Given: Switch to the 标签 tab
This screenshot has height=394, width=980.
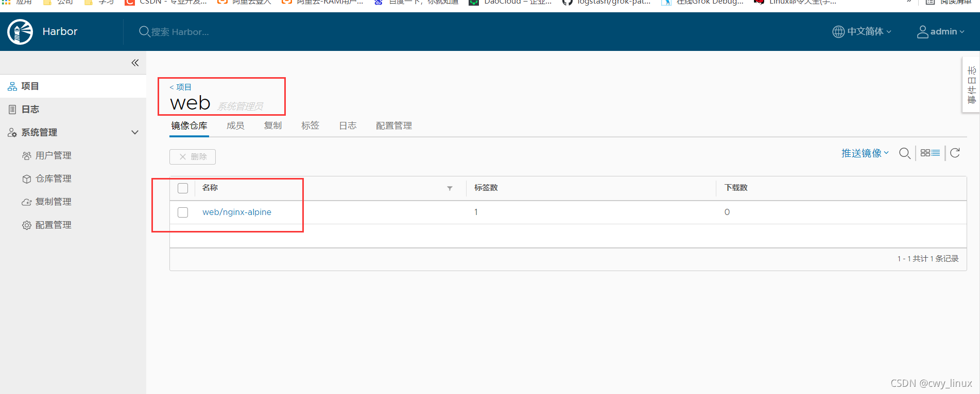Looking at the screenshot, I should 310,126.
